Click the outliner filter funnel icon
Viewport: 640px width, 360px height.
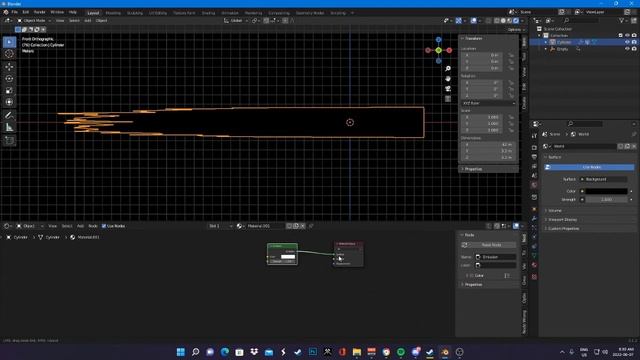click(x=622, y=20)
